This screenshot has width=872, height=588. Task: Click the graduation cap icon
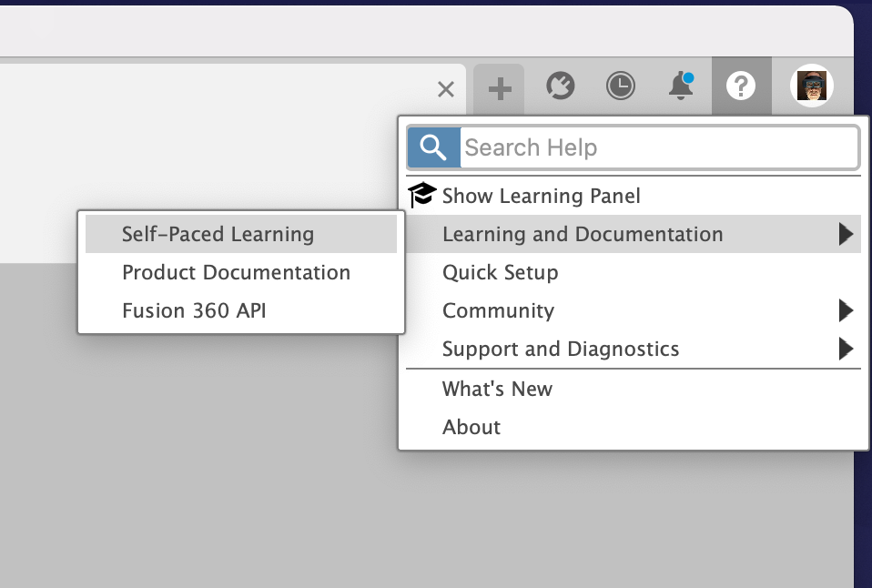(x=421, y=195)
